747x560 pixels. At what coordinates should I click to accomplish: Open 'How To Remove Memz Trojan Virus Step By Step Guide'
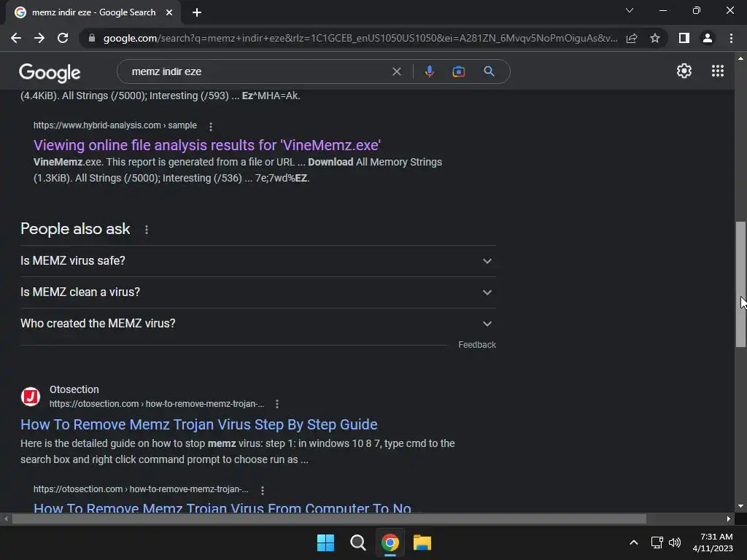coord(198,424)
